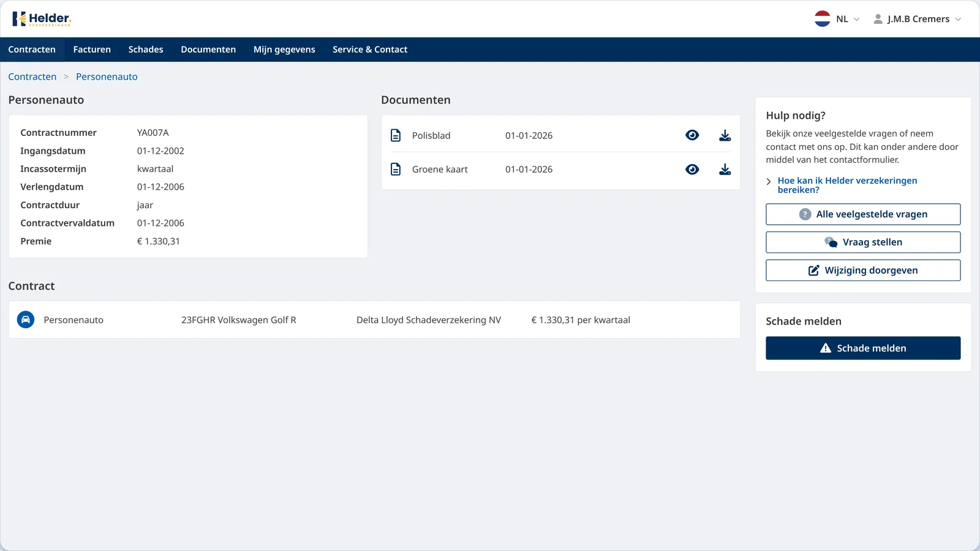Open the Facturen menu tab
This screenshot has height=551, width=980.
pos(92,50)
